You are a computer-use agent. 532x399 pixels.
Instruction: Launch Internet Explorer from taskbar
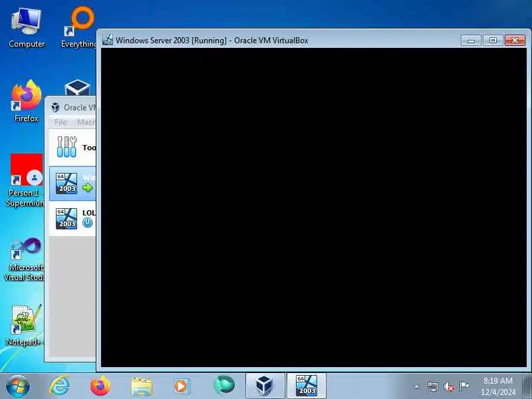60,386
